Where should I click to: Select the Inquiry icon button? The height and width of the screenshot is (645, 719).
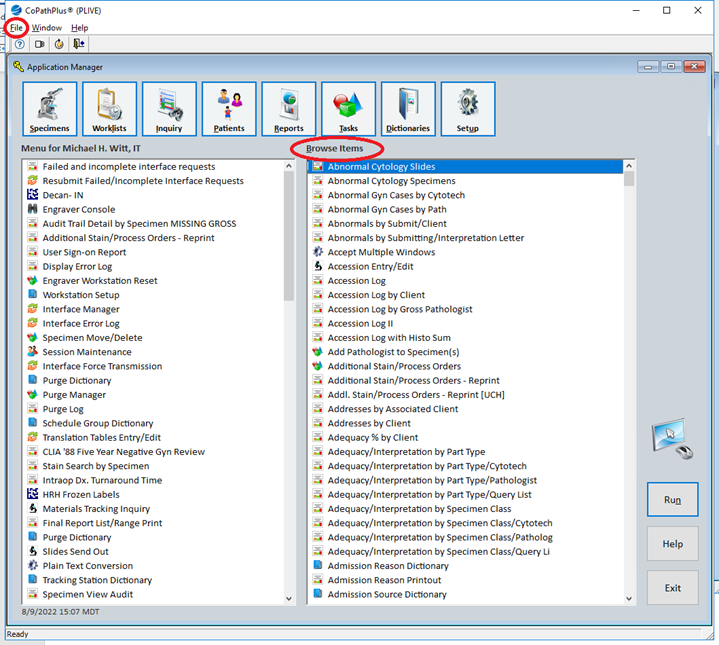(x=169, y=109)
